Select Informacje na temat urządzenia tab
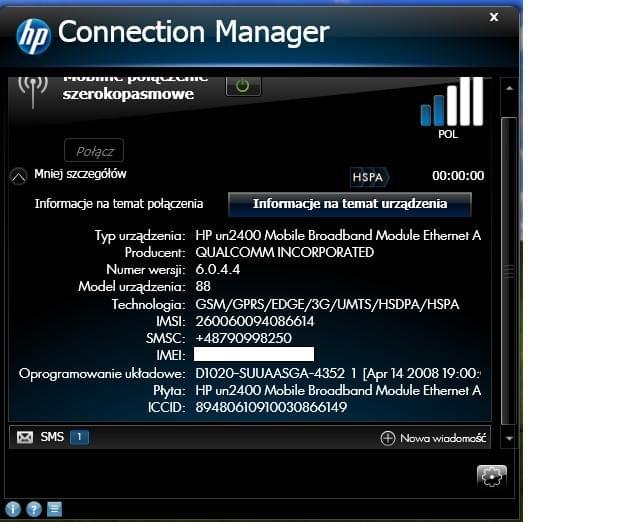The image size is (640, 522). 350,204
